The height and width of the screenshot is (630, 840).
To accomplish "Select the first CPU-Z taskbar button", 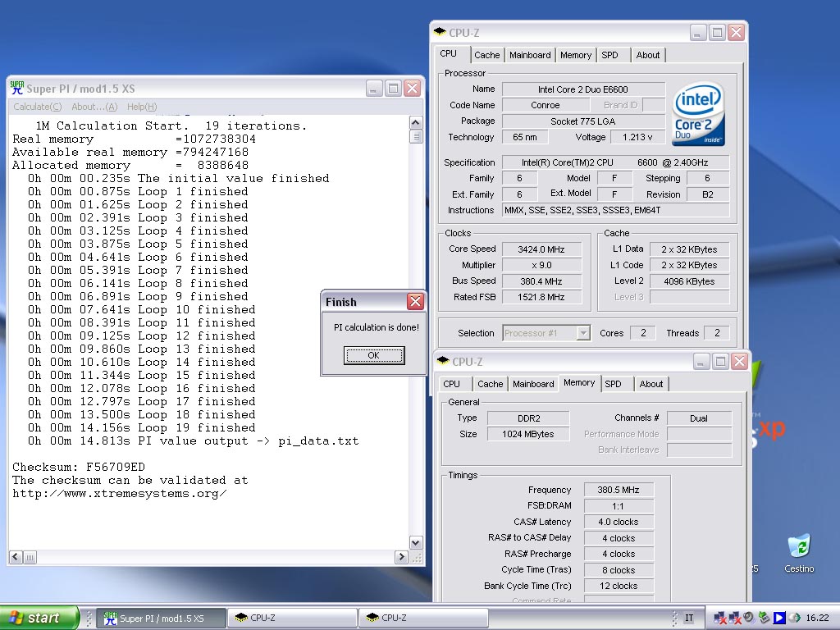I will [x=293, y=619].
